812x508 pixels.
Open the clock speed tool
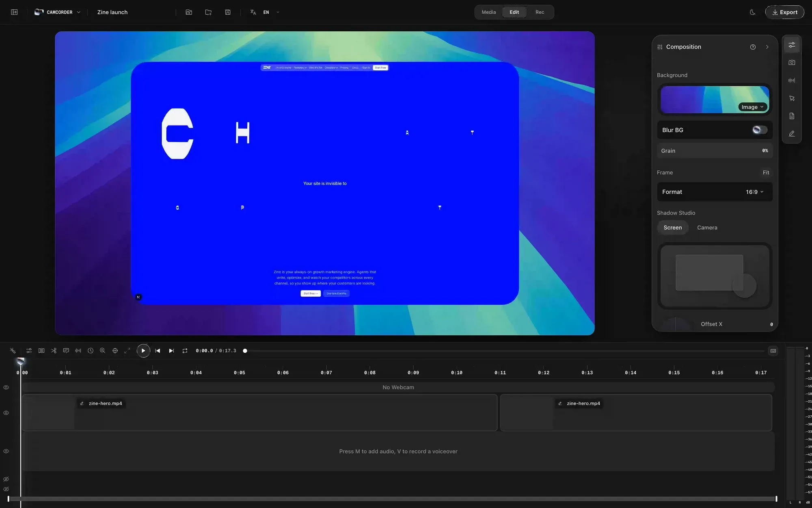click(x=91, y=350)
